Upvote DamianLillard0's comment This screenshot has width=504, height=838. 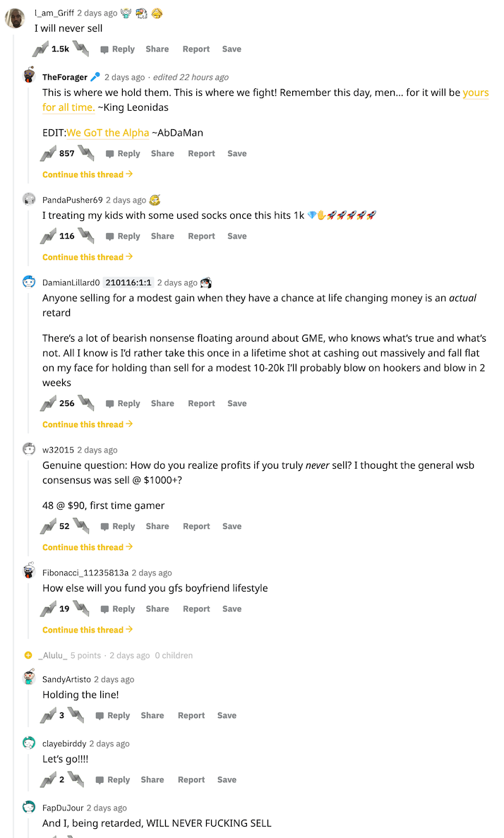click(48, 403)
